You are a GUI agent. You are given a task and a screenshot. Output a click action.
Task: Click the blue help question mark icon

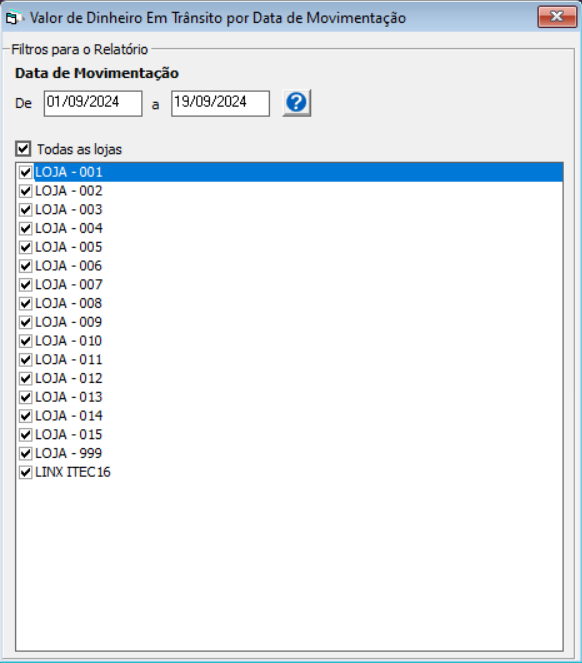pyautogui.click(x=296, y=103)
